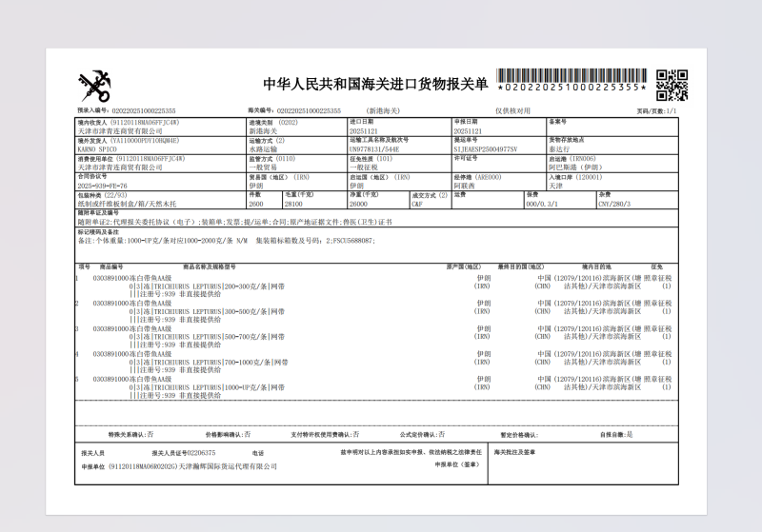Select the 预录入编号 value 020220251000225355
762x532 pixels.
(144, 111)
